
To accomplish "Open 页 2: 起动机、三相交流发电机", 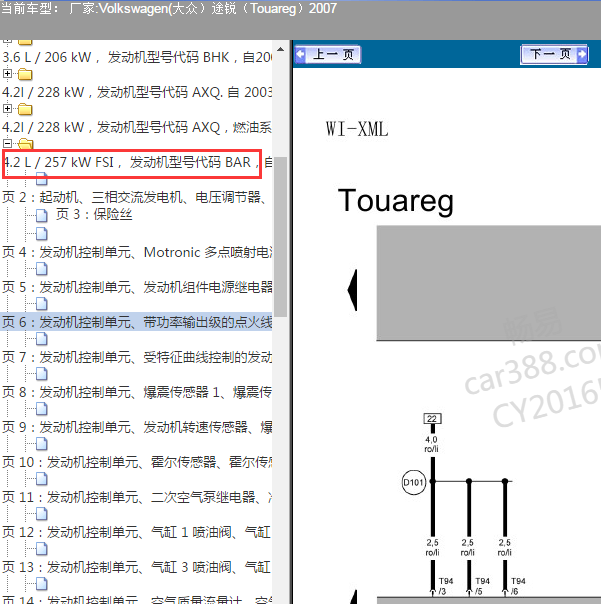I will (134, 197).
